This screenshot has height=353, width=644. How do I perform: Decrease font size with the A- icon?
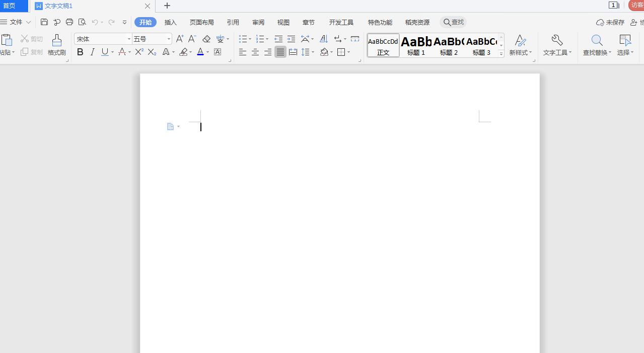pyautogui.click(x=192, y=39)
